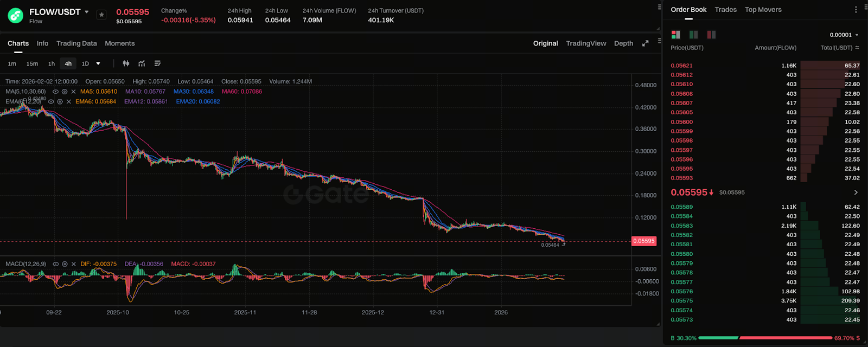Open the candlestick chart type selector
868x347 pixels.
(x=126, y=63)
